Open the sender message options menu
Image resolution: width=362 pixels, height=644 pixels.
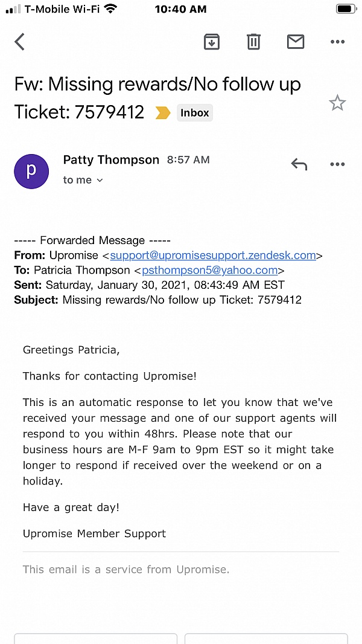click(x=337, y=164)
